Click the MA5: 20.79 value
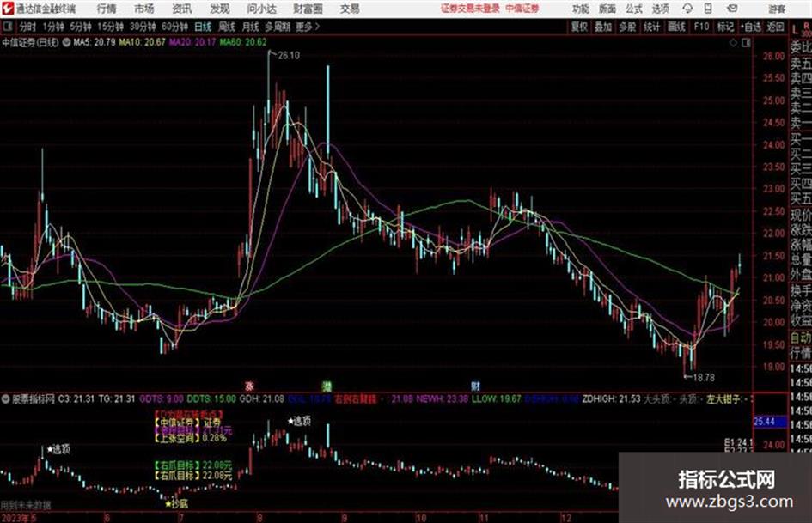 click(x=95, y=42)
